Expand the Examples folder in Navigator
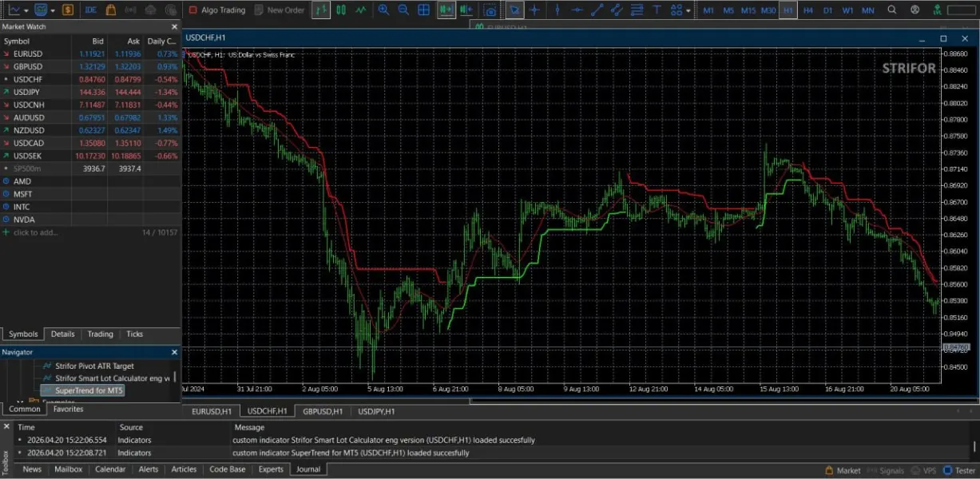This screenshot has height=479, width=980. 20,402
